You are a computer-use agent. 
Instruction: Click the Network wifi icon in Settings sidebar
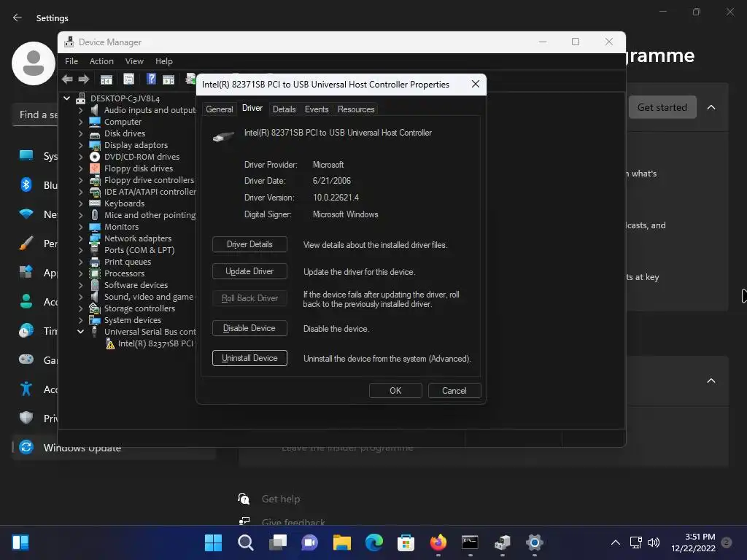(26, 214)
